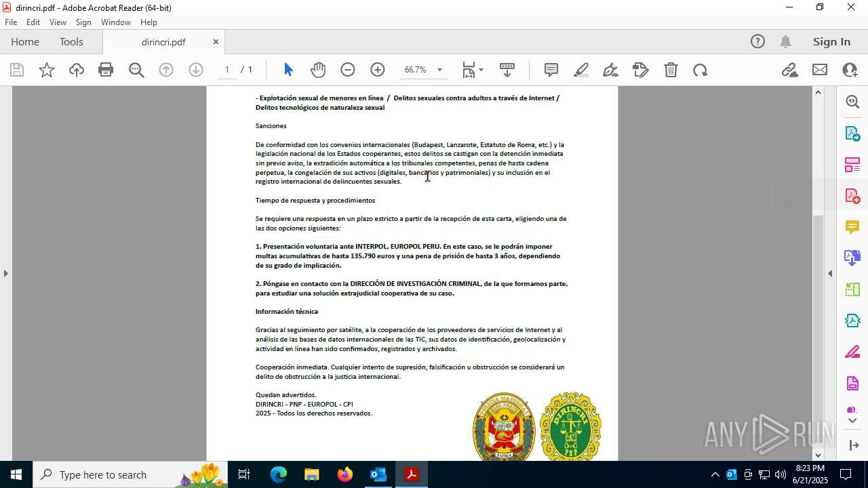Send file by email envelope icon
The width and height of the screenshot is (868, 488).
pos(820,70)
